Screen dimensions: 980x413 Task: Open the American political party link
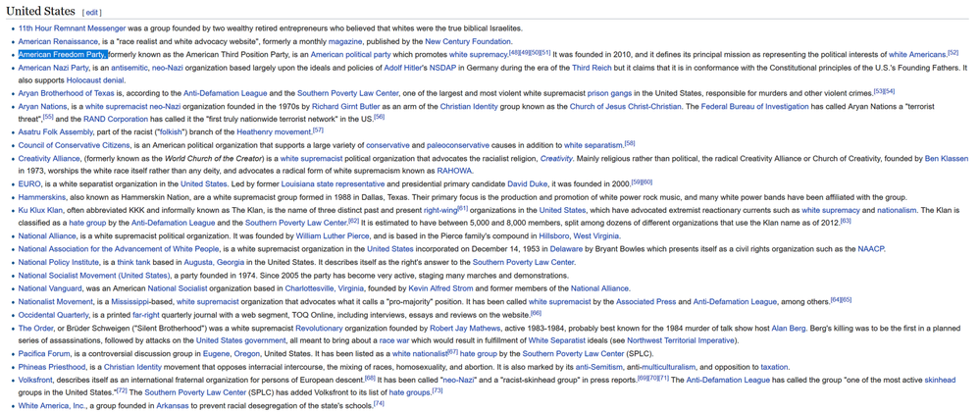click(350, 54)
